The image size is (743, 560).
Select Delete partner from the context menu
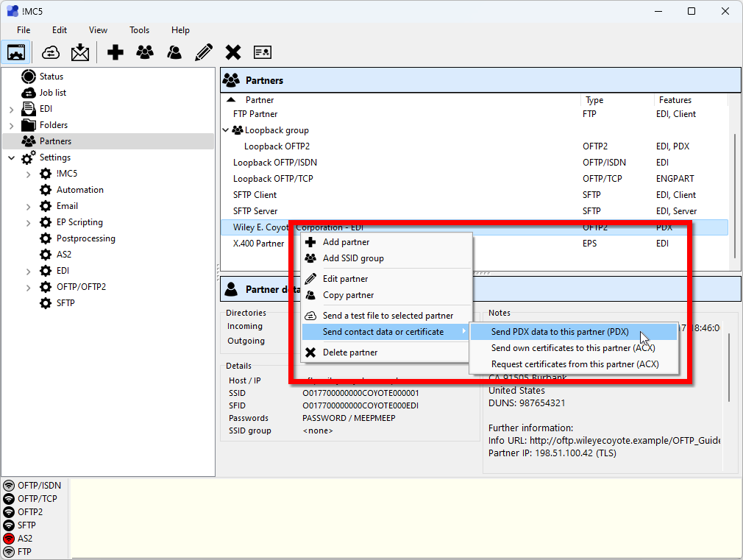[x=349, y=352]
